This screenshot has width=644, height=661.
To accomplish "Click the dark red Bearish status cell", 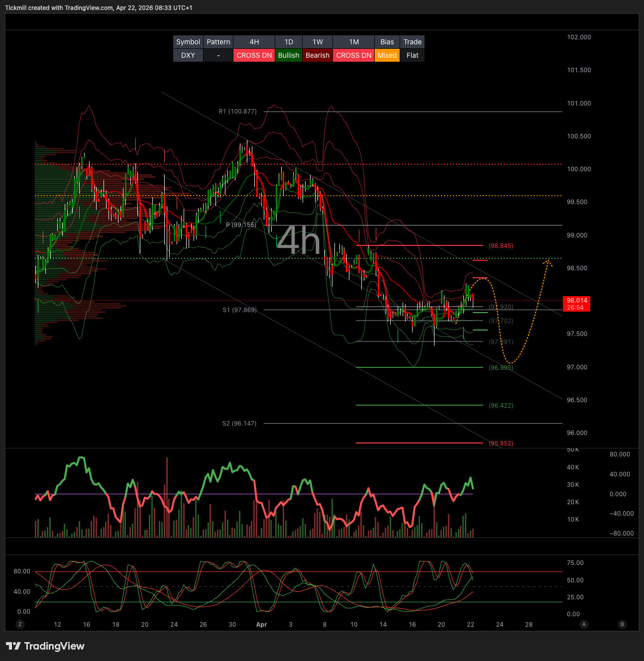I will 318,55.
